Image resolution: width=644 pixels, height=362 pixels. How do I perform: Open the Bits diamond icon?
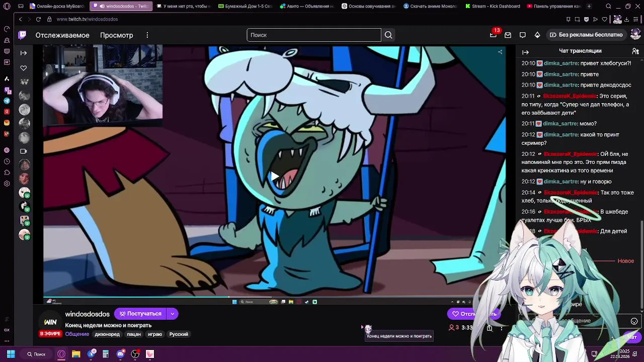click(x=537, y=35)
